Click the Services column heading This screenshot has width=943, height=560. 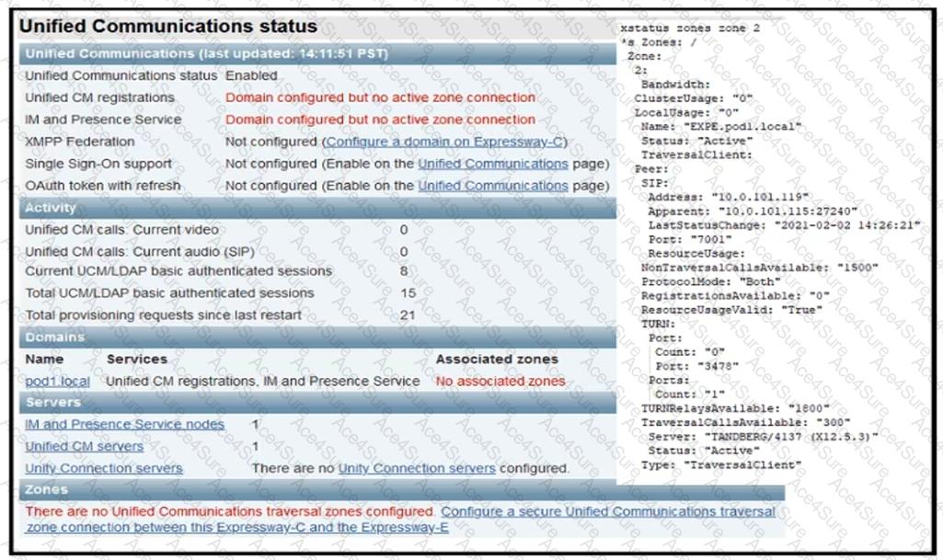click(137, 360)
